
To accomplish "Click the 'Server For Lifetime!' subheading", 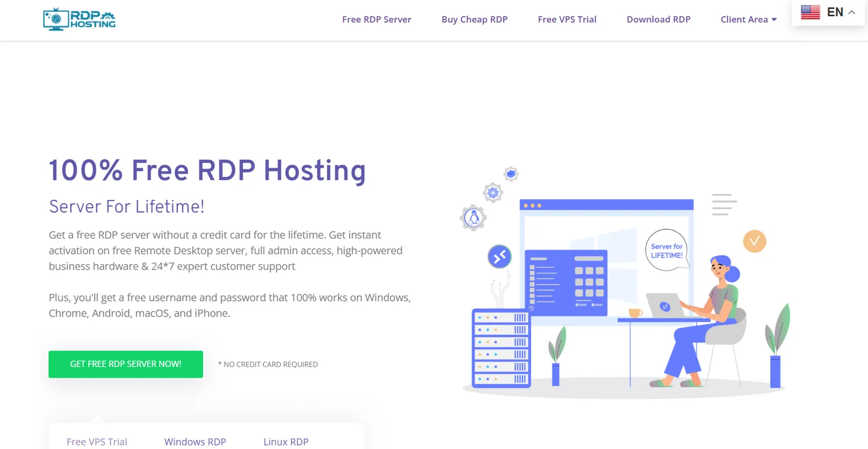I will click(x=127, y=207).
